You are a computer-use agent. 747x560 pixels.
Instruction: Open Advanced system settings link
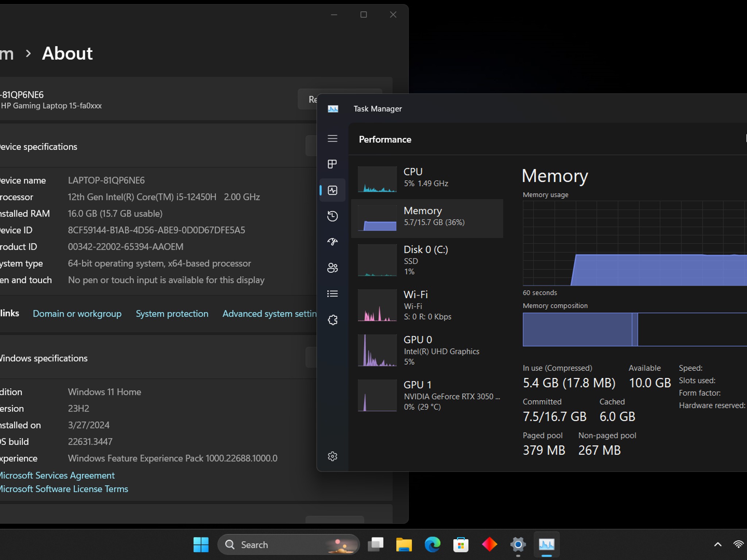coord(270,314)
